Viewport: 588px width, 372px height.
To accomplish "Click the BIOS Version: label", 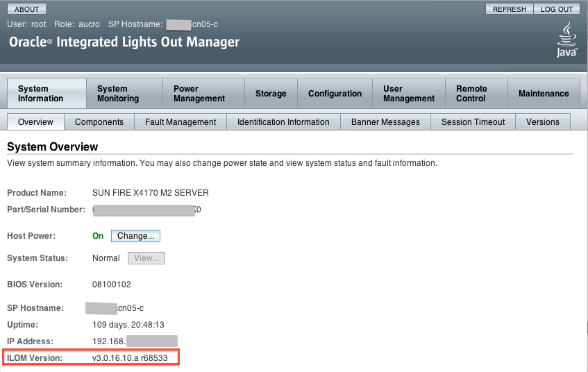I will pos(35,285).
